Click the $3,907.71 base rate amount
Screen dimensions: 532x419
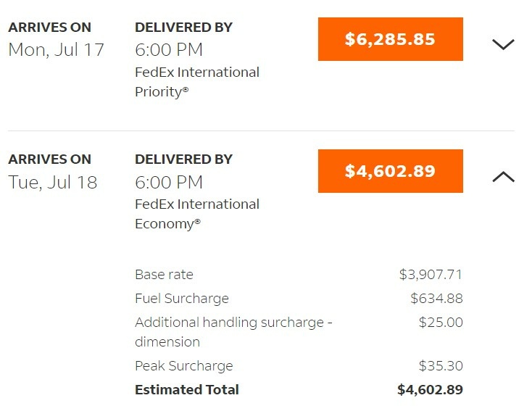click(431, 275)
